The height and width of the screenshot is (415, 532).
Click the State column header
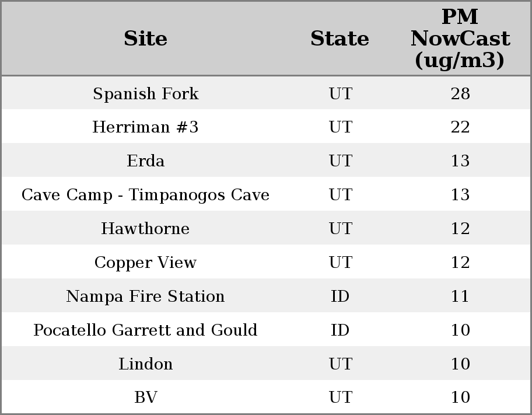339,39
